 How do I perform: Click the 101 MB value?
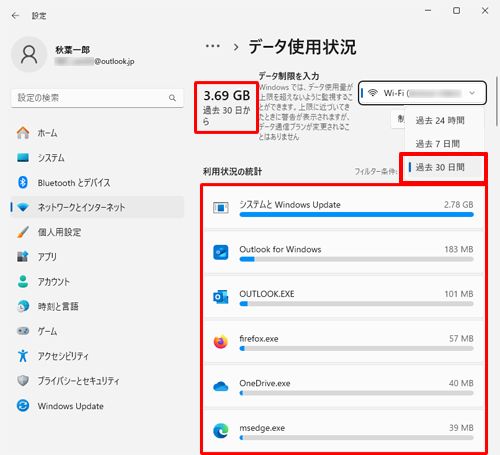pos(459,294)
